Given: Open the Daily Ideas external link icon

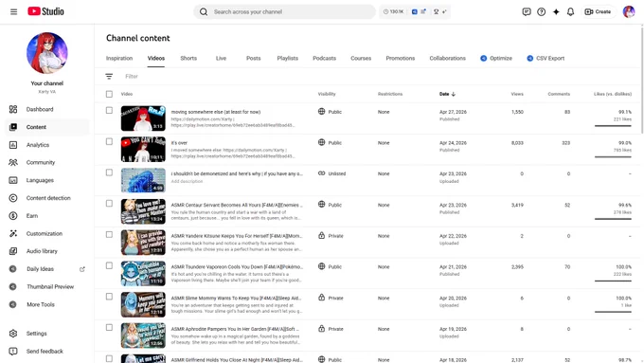Looking at the screenshot, I should (x=82, y=269).
